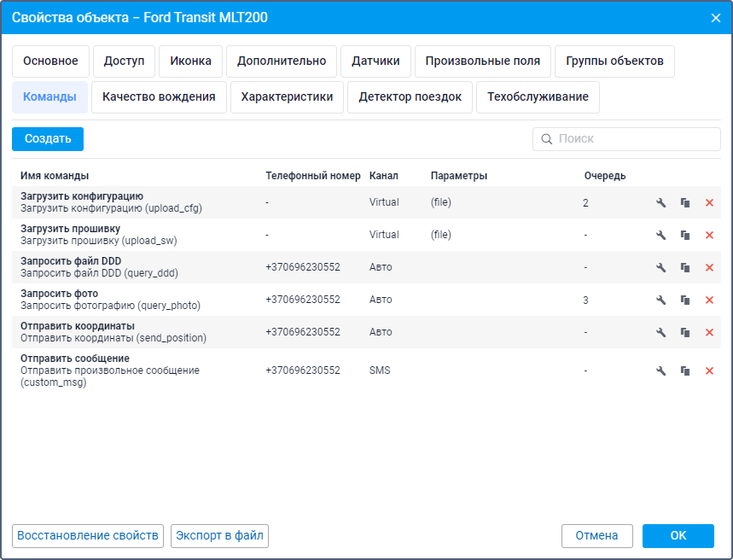This screenshot has width=733, height=560.
Task: Click into the Поиск search field
Action: (x=636, y=139)
